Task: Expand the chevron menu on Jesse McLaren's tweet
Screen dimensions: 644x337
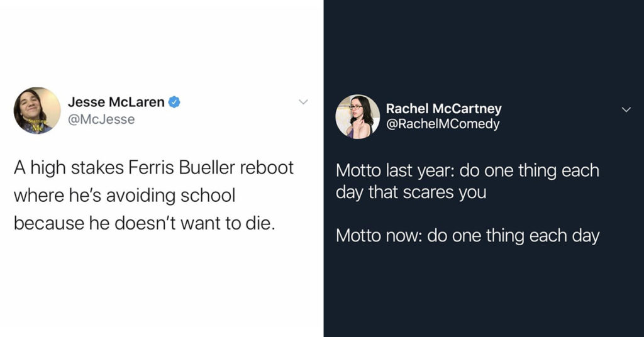Action: pos(303,101)
